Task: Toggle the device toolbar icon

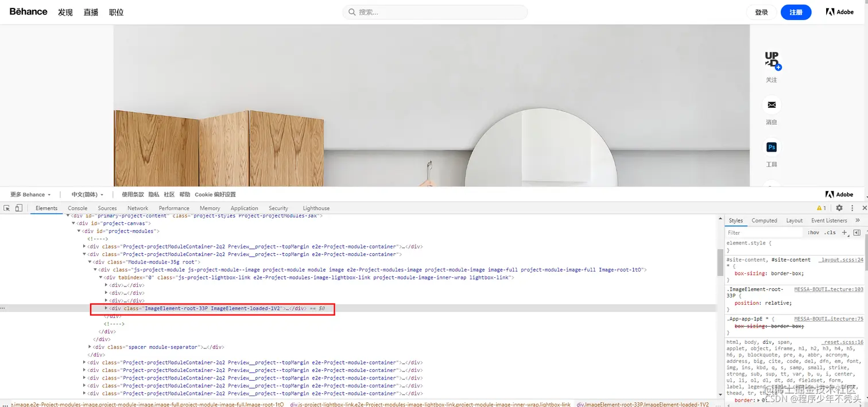Action: coord(18,208)
